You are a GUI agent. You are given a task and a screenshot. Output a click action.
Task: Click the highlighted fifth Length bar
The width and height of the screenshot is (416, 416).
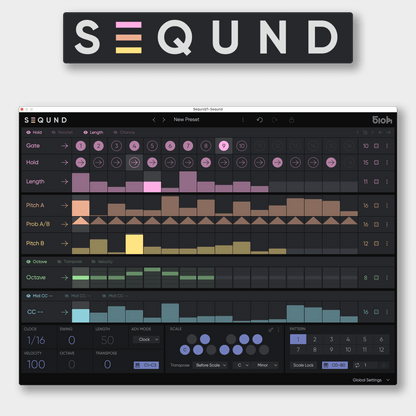point(152,187)
